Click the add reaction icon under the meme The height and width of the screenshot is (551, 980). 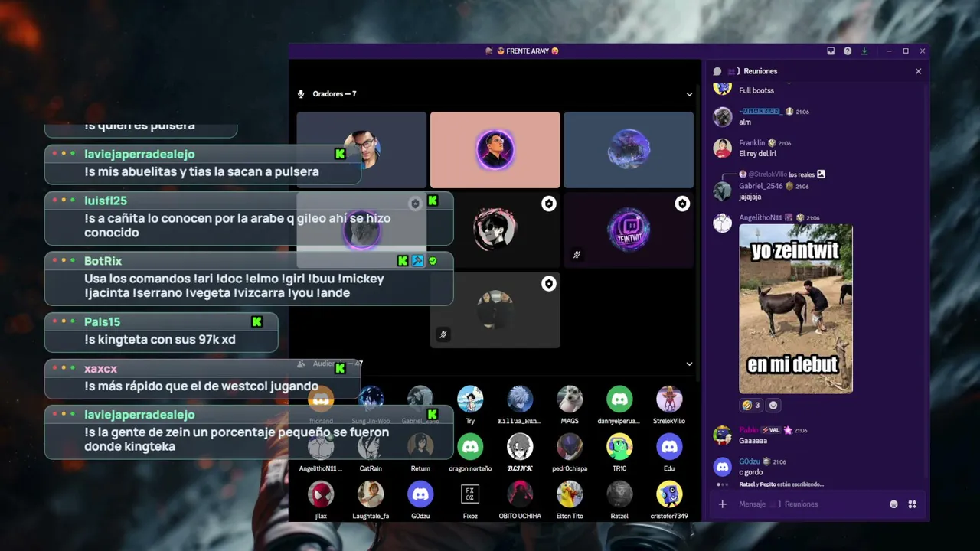pyautogui.click(x=773, y=406)
